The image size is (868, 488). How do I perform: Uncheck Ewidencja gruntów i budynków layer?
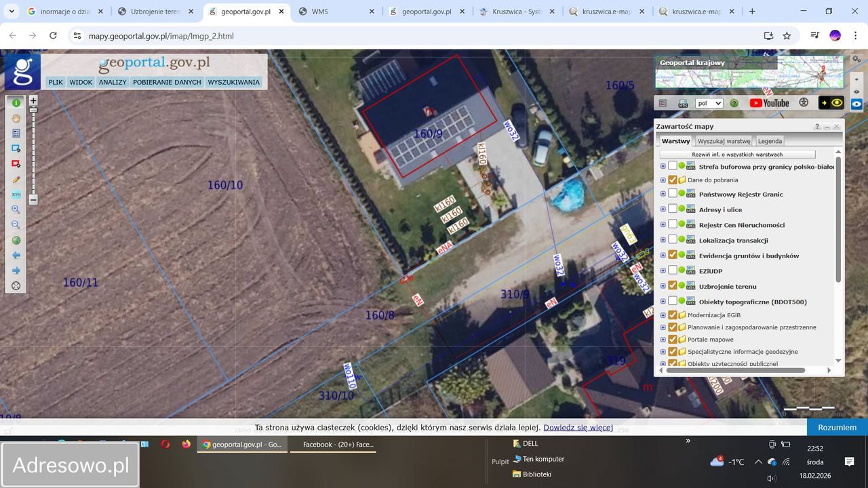click(x=673, y=255)
